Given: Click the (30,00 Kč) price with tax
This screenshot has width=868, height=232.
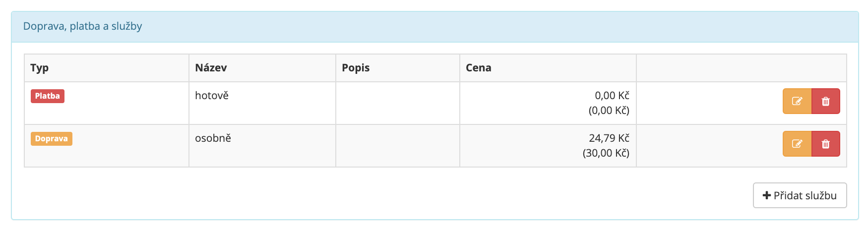Looking at the screenshot, I should (x=606, y=153).
